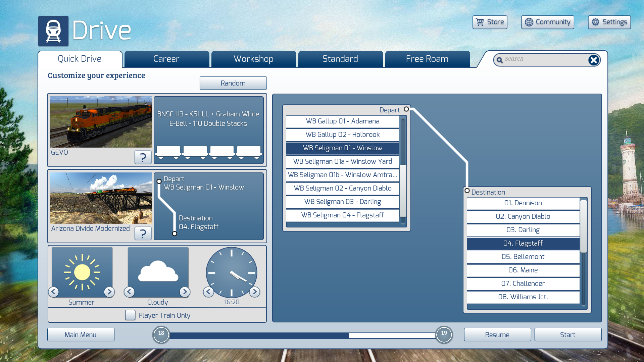Screen dimensions: 644x362
Task: Switch to the Quick Drive tab
Action: click(x=80, y=59)
